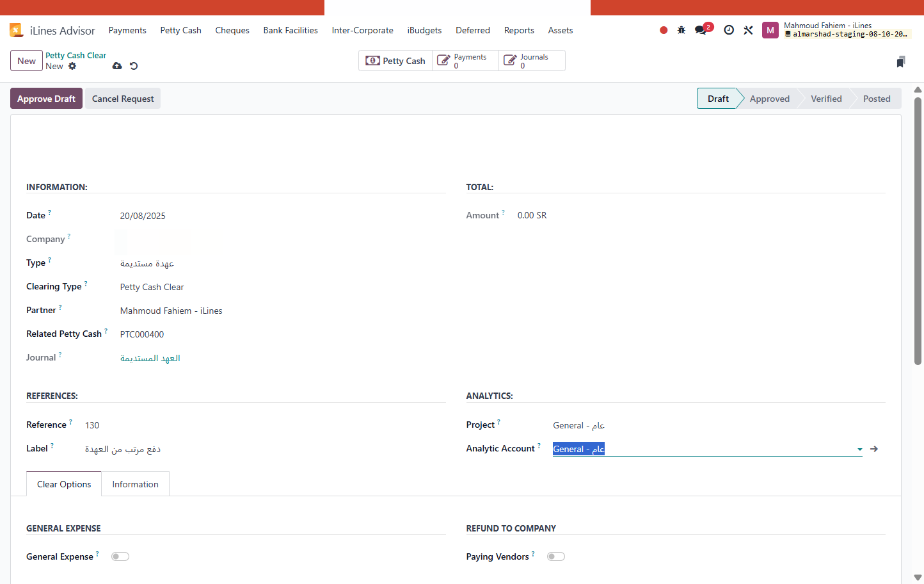Open the Cheques menu
Image resolution: width=924 pixels, height=584 pixels.
tap(232, 30)
